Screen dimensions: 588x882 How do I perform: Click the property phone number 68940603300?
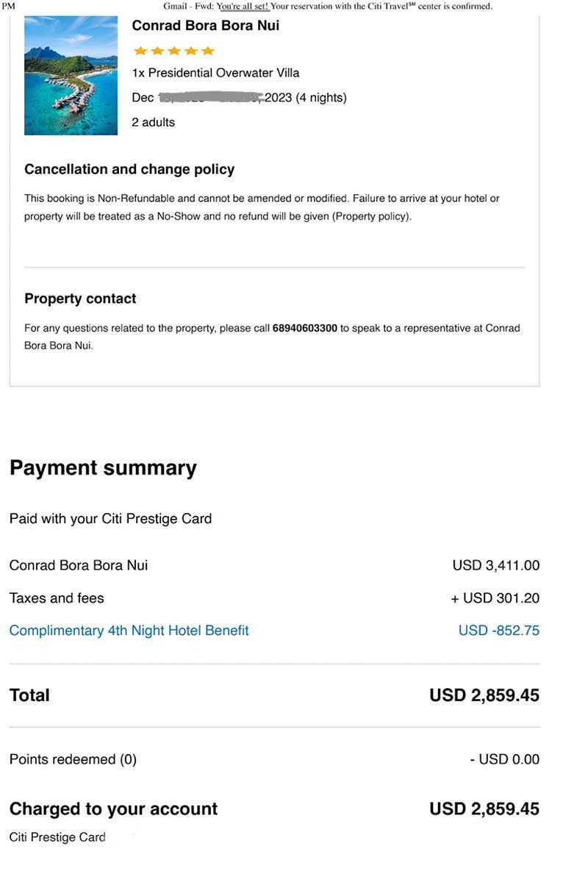(x=304, y=329)
